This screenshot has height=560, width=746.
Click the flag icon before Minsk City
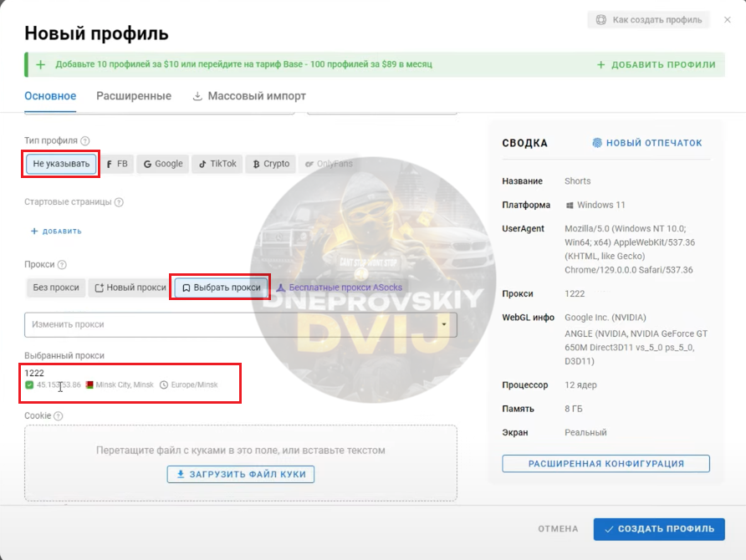click(x=89, y=384)
